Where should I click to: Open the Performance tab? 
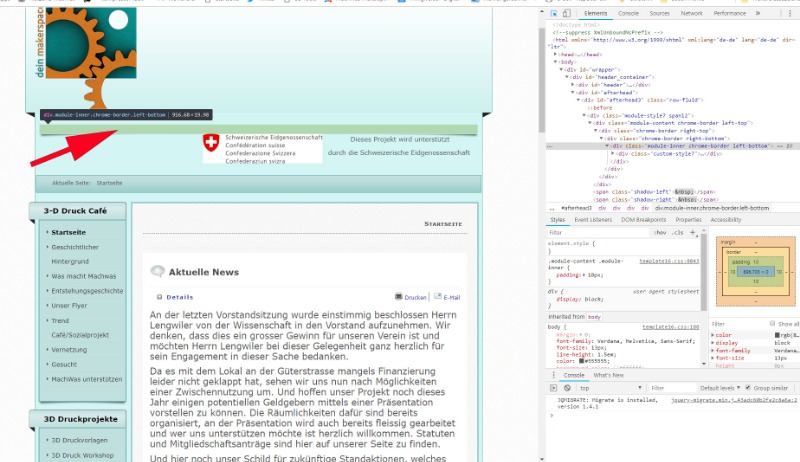(730, 13)
